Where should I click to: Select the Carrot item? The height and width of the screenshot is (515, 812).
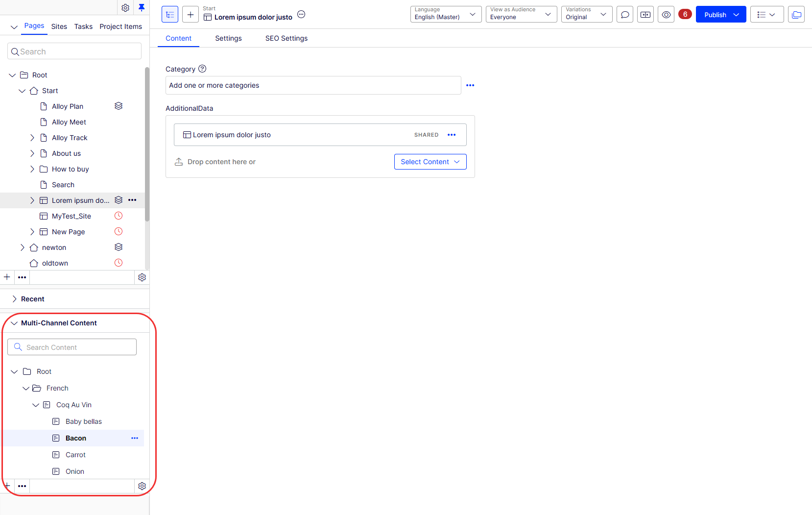pos(75,455)
